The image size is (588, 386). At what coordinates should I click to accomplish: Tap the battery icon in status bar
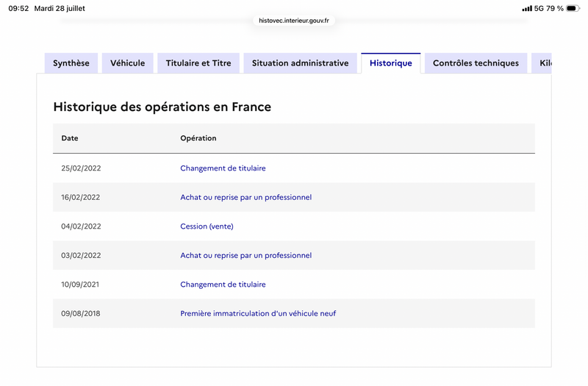click(x=573, y=8)
